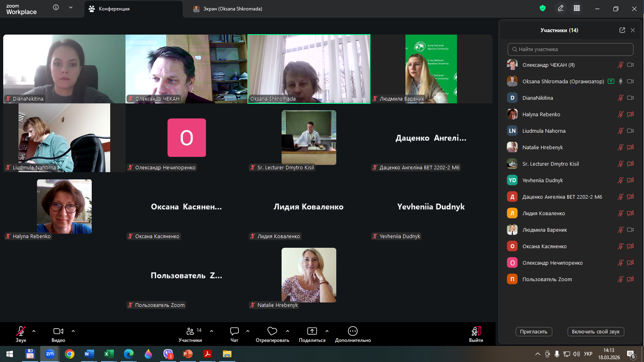Open the apps grid icon

coord(577,8)
